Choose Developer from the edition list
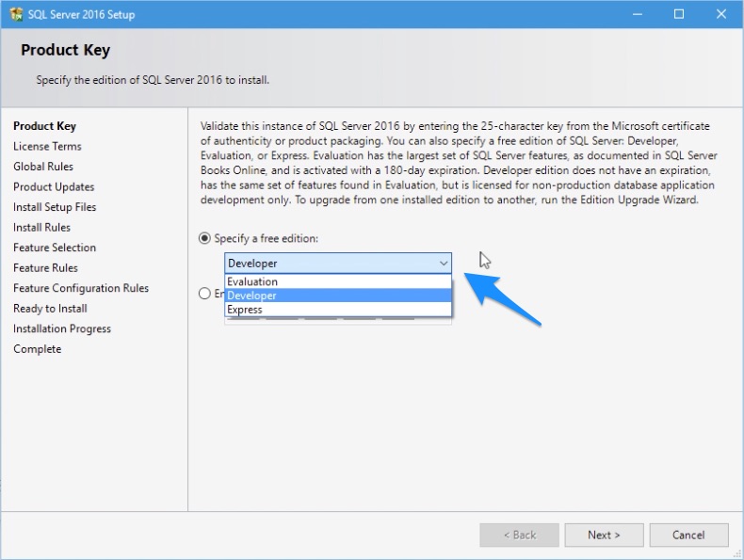744x560 pixels. (338, 296)
